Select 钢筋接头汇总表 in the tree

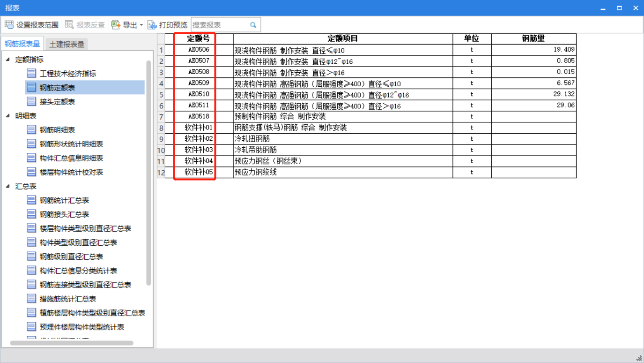[x=64, y=214]
